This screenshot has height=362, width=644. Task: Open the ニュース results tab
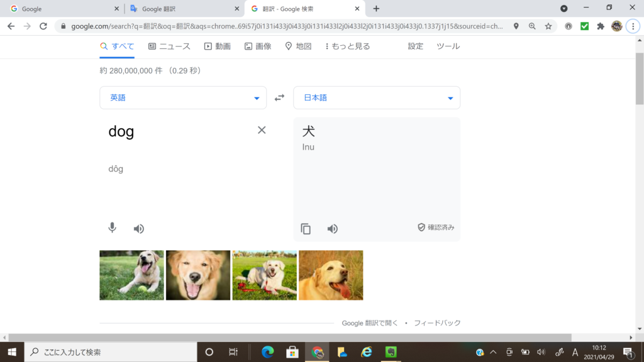[170, 47]
